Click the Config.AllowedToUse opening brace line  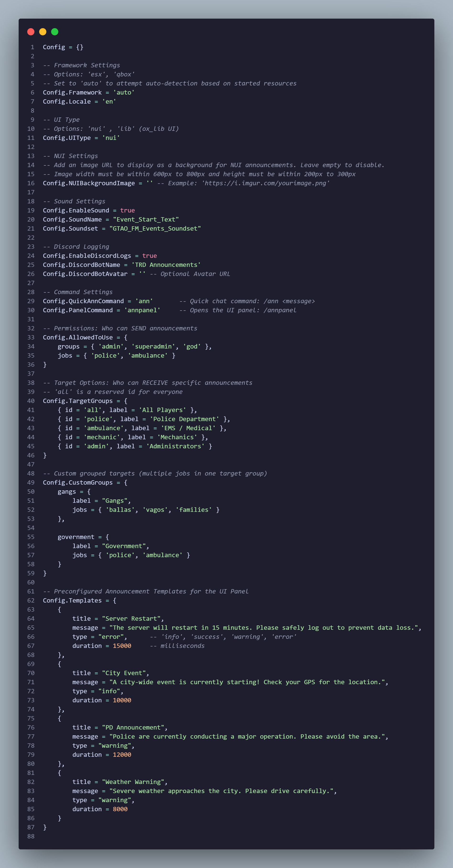click(x=85, y=337)
